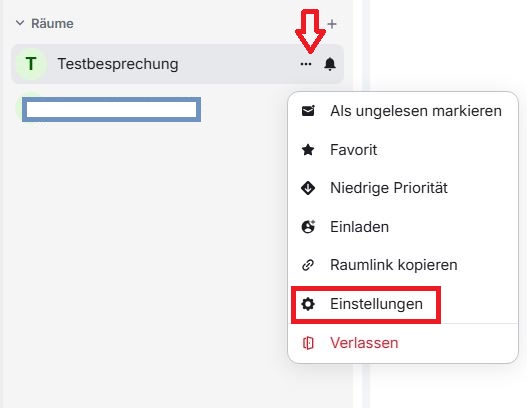527x408 pixels.
Task: Open the three-dots options for Testbesprechung
Action: [306, 64]
